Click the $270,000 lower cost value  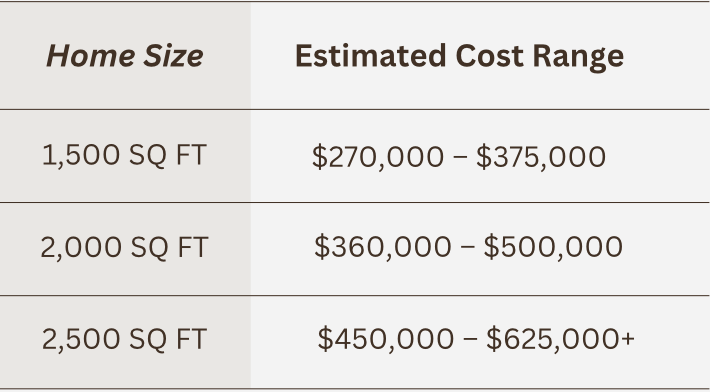point(378,157)
